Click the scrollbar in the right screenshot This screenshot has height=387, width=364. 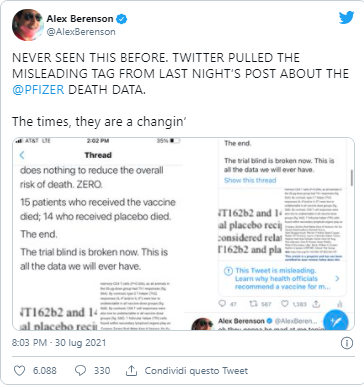352,178
